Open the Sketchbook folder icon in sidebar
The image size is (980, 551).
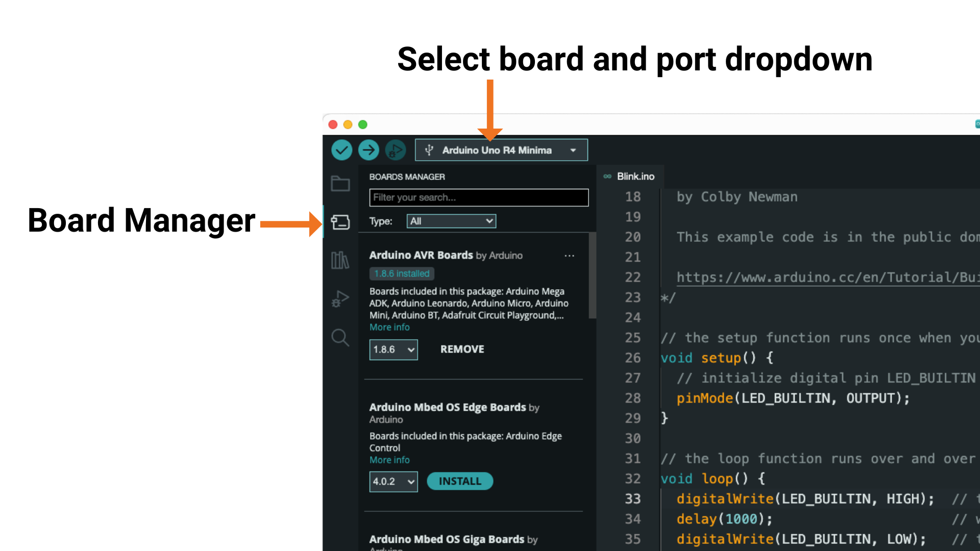[340, 183]
